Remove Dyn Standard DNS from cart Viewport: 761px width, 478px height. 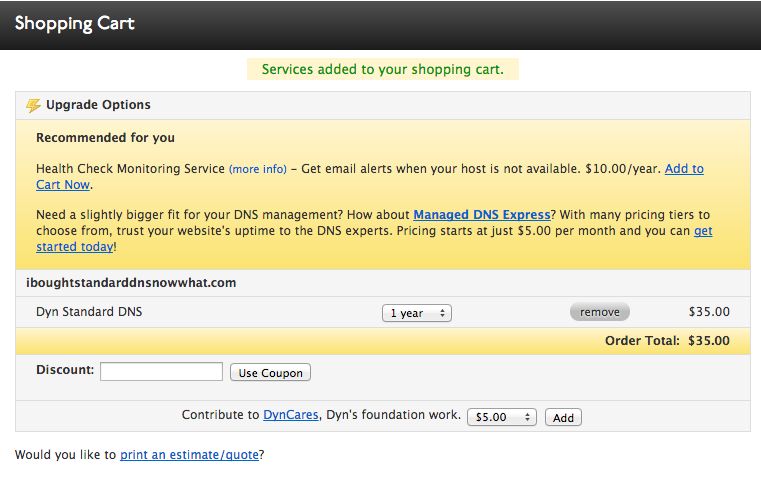point(600,312)
